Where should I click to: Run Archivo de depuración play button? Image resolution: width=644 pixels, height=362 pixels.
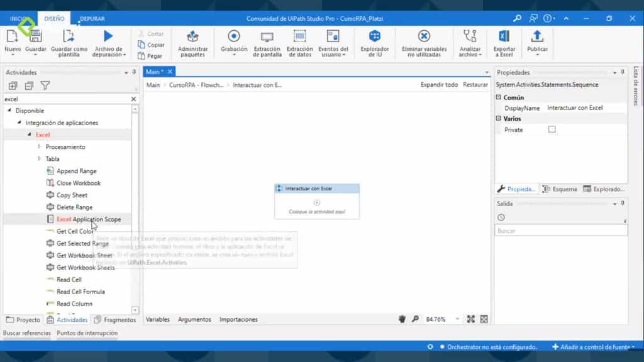108,36
